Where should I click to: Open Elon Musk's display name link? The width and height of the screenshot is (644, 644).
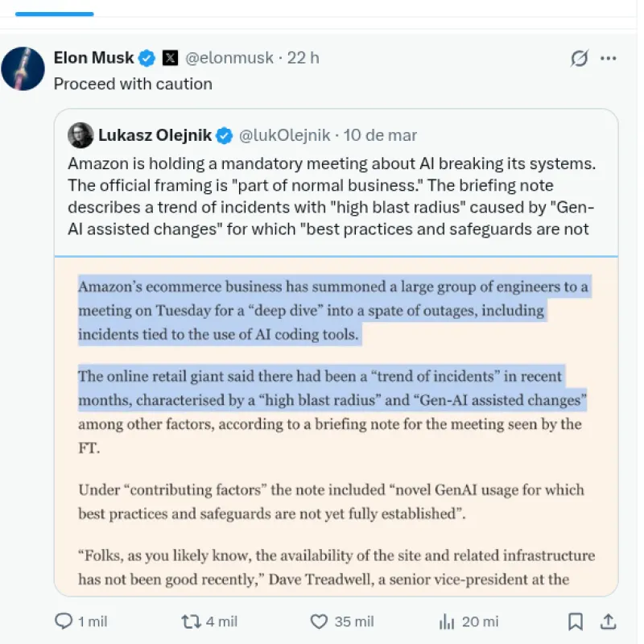click(93, 58)
